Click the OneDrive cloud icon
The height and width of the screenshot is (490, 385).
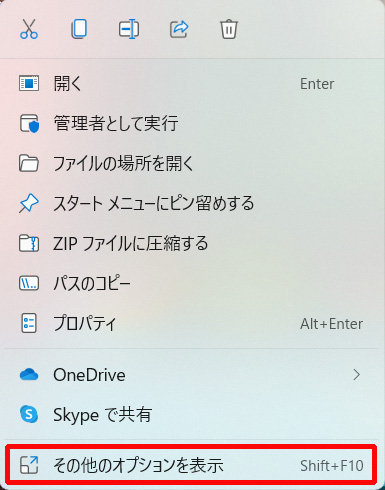[29, 375]
